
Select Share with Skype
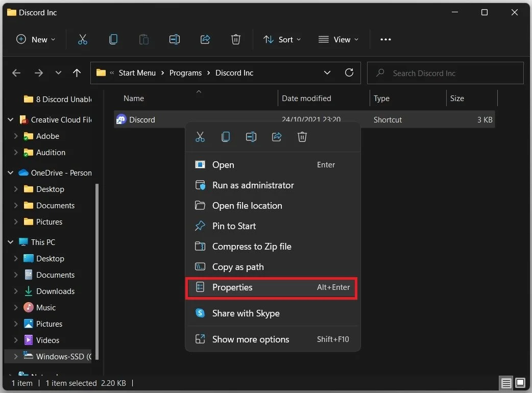click(x=273, y=313)
